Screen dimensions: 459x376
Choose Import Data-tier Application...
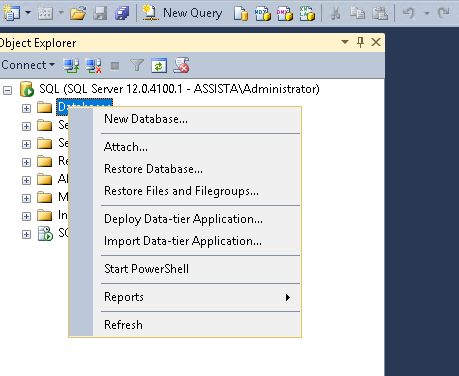click(x=197, y=241)
